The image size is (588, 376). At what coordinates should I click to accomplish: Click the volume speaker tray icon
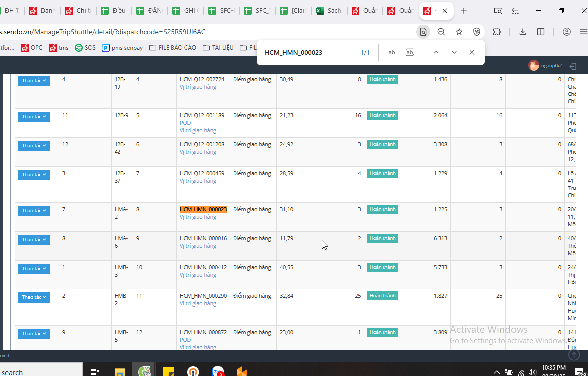click(532, 372)
